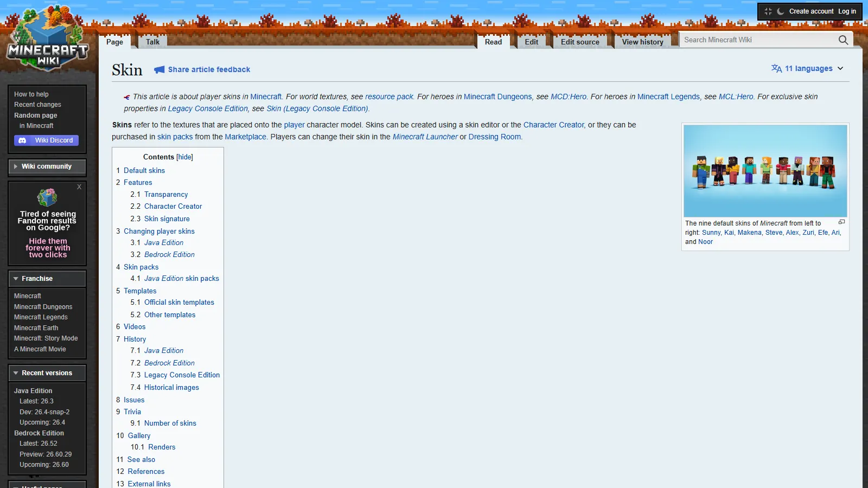Toggle dark mode moon icon
Screen dimensions: 868x488
[781, 11]
